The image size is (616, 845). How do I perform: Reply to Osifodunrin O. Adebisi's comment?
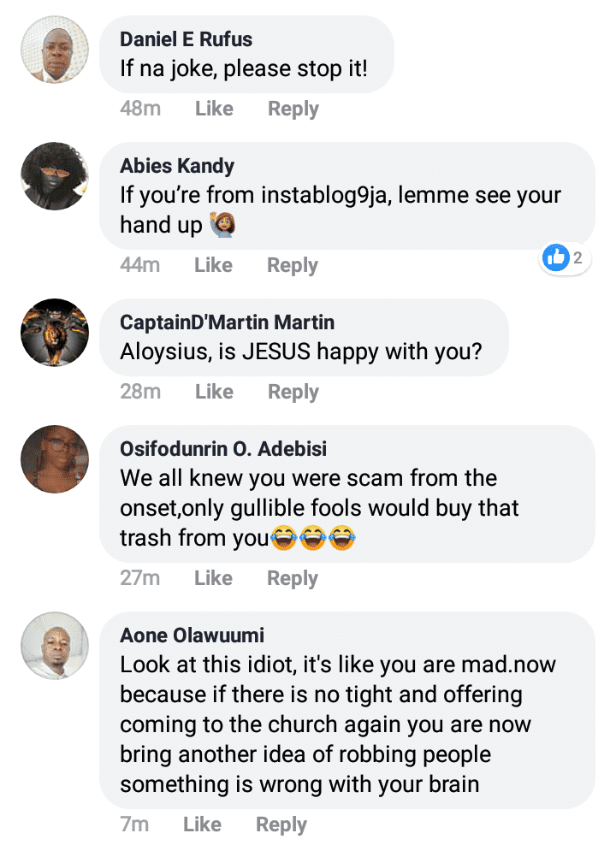point(292,578)
